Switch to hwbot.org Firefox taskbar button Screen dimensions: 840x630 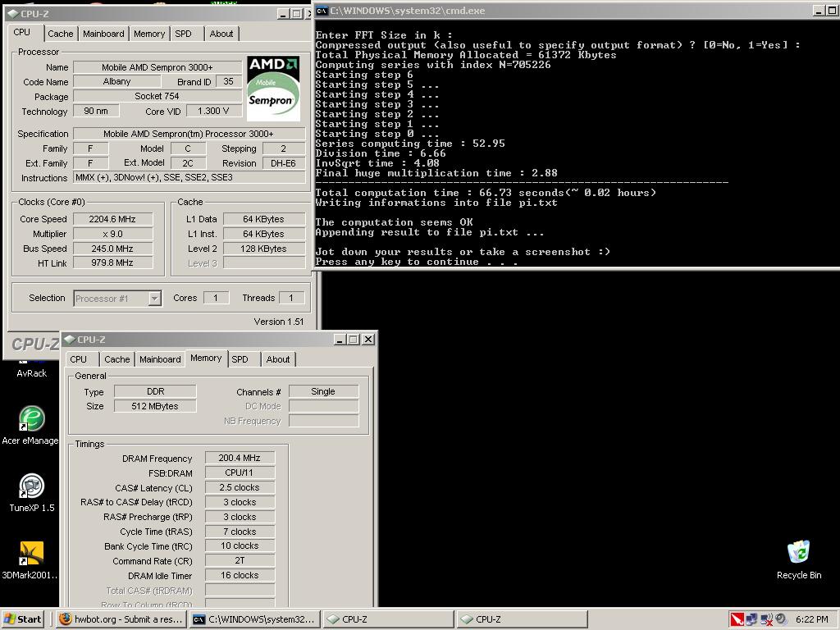pyautogui.click(x=121, y=619)
